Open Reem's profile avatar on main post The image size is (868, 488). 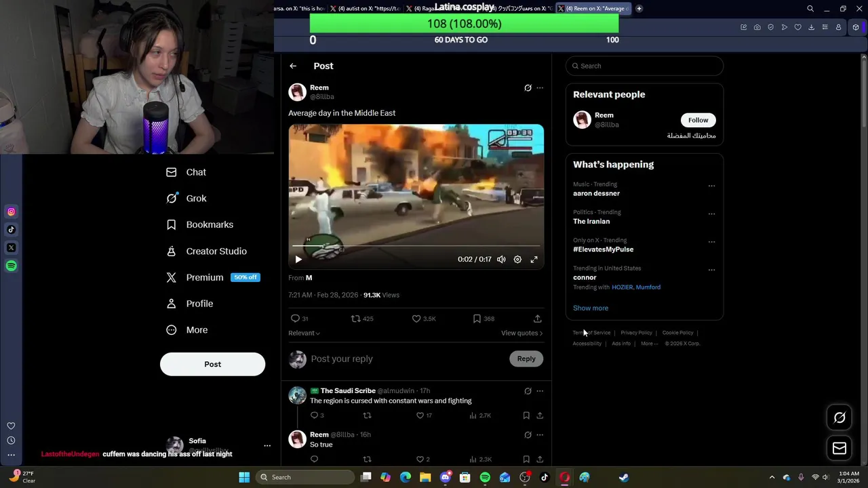[297, 92]
